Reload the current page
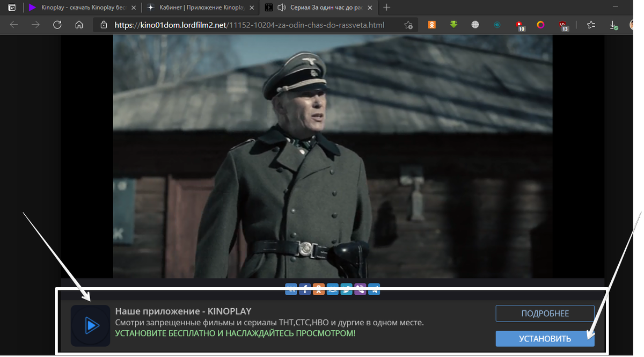This screenshot has width=644, height=357. 57,25
